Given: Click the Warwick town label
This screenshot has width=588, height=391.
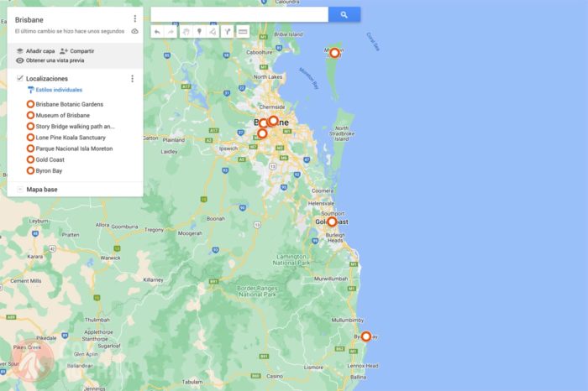Looking at the screenshot, I should (110, 258).
